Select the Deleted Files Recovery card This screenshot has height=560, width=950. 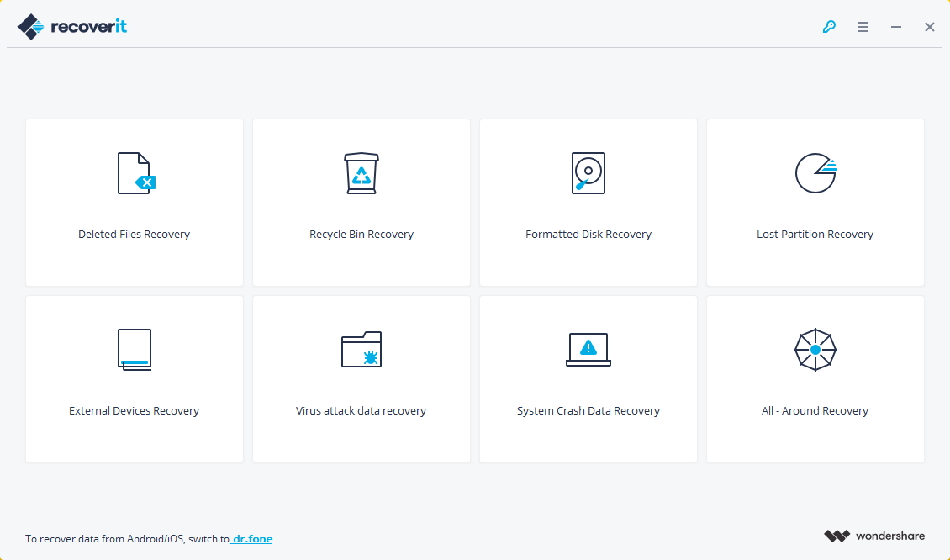pyautogui.click(x=135, y=202)
